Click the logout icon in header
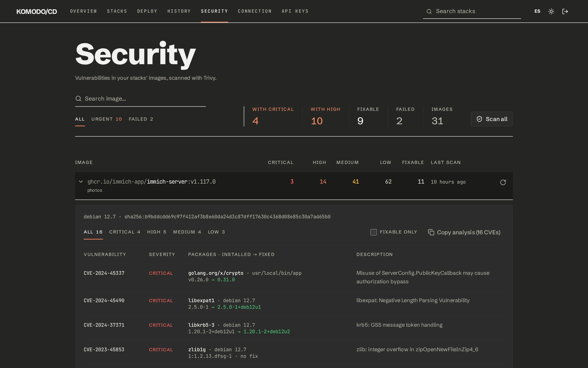Viewport: 588px width, 368px height. coord(565,11)
